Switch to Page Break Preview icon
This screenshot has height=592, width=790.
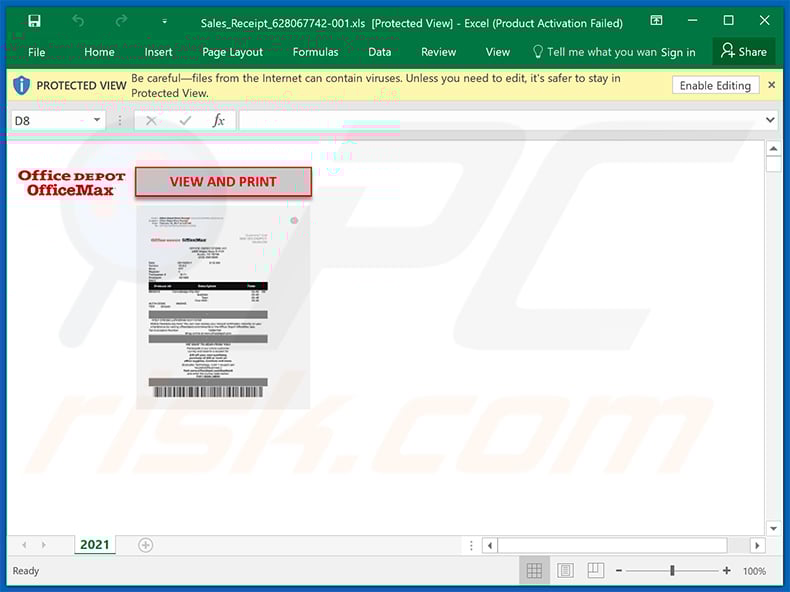pos(596,570)
